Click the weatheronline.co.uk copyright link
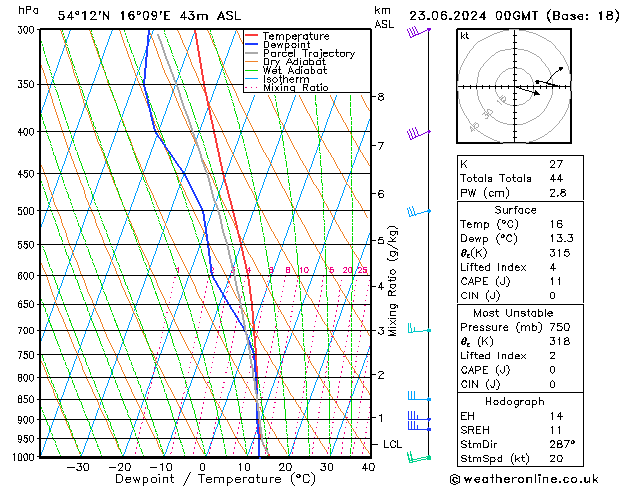Image resolution: width=629 pixels, height=486 pixels. [524, 479]
